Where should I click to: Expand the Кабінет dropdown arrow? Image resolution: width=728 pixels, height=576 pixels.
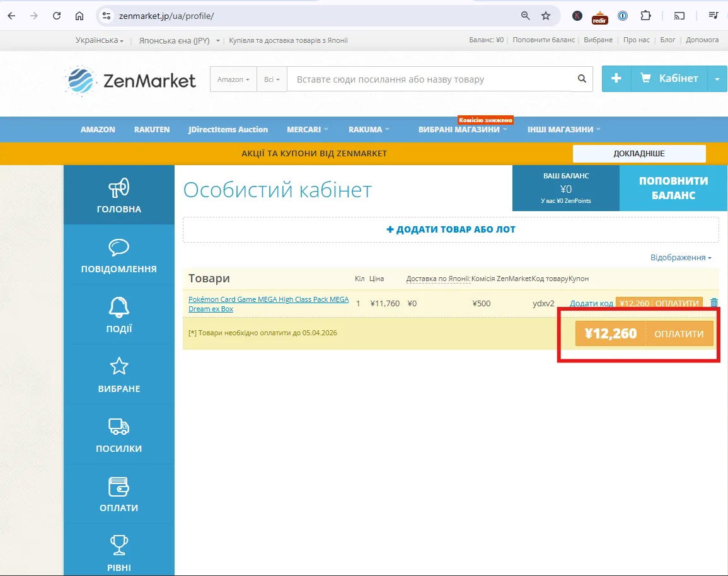(x=717, y=78)
